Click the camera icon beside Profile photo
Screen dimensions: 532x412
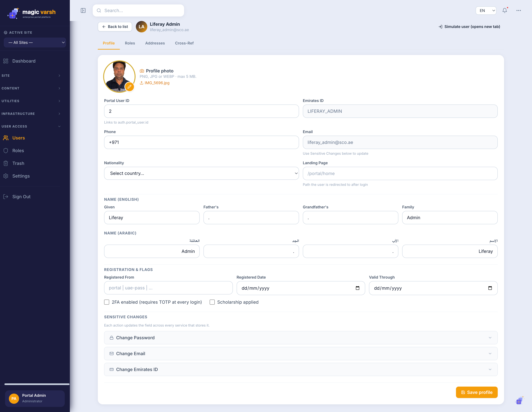[x=142, y=71]
